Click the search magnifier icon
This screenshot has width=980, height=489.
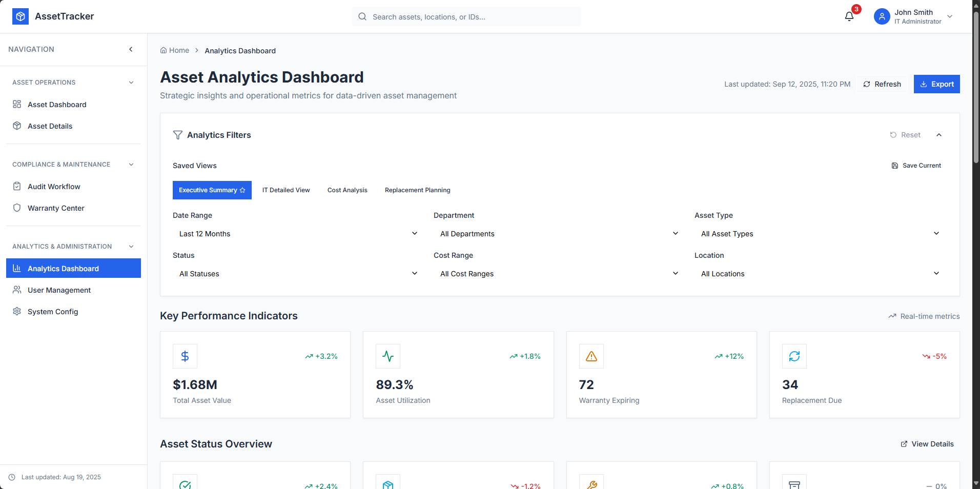tap(362, 16)
